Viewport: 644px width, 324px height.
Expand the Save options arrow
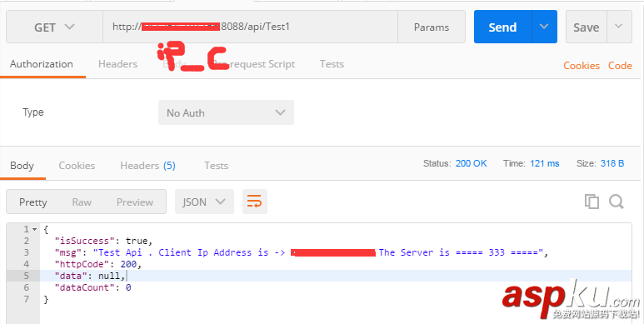619,27
